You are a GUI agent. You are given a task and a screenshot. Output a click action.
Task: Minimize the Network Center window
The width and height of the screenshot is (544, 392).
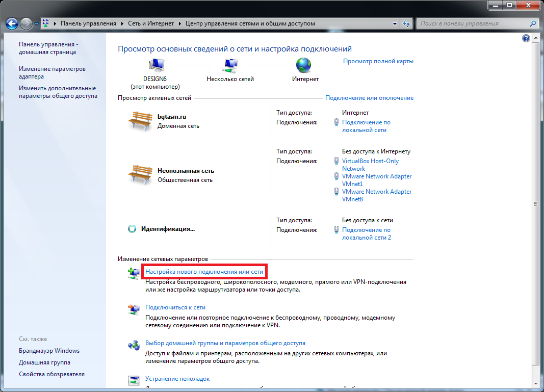pyautogui.click(x=495, y=5)
